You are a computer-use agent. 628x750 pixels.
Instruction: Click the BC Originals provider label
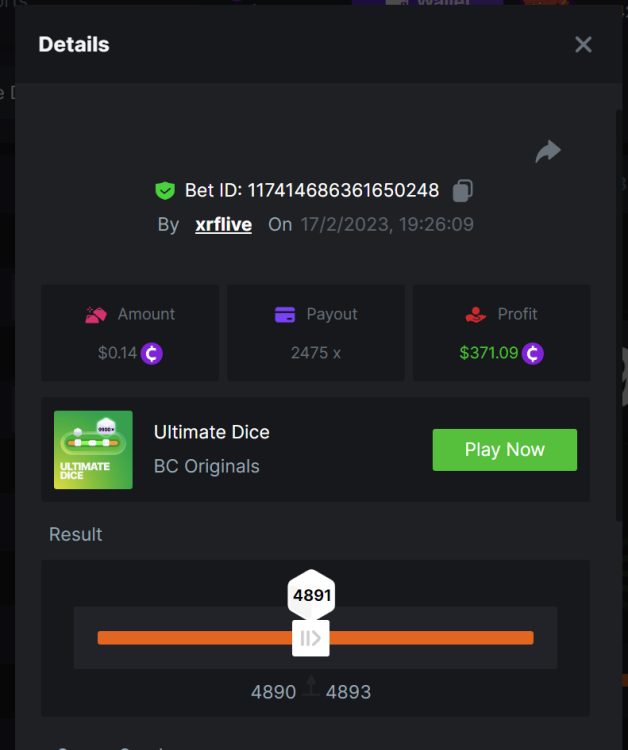click(207, 466)
